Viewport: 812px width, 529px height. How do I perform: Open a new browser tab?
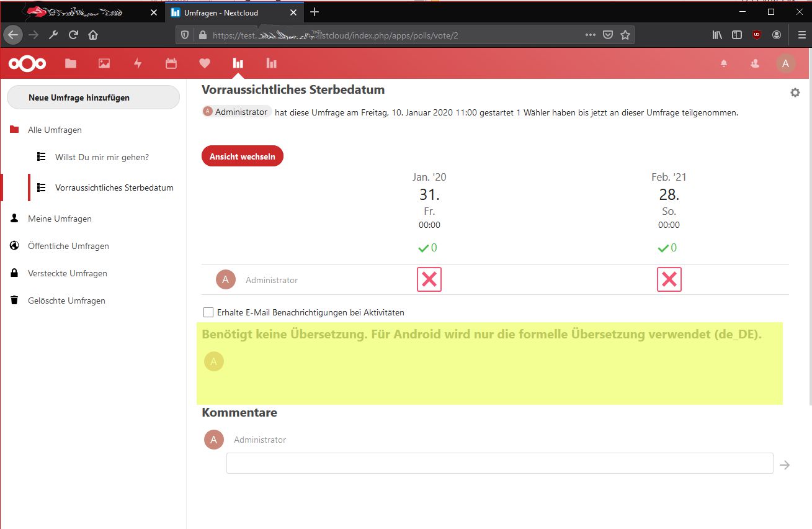[x=315, y=12]
